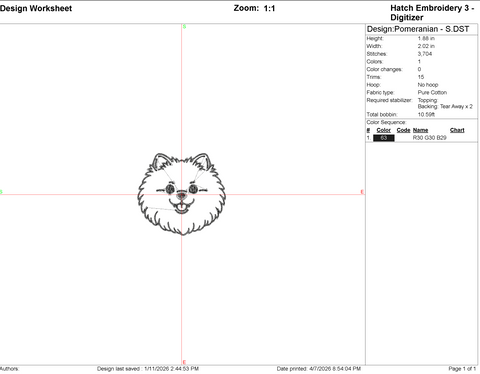Click the trims value '15'
Screen dimensions: 480x374
coord(421,77)
